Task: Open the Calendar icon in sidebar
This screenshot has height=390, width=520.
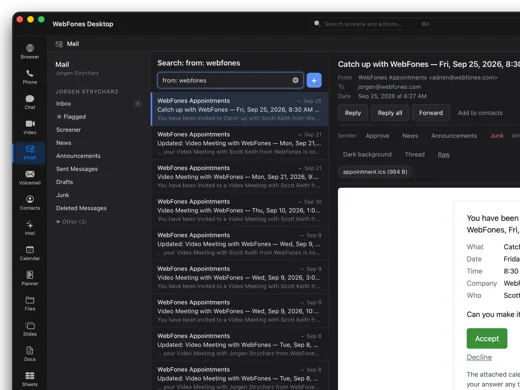Action: (30, 249)
